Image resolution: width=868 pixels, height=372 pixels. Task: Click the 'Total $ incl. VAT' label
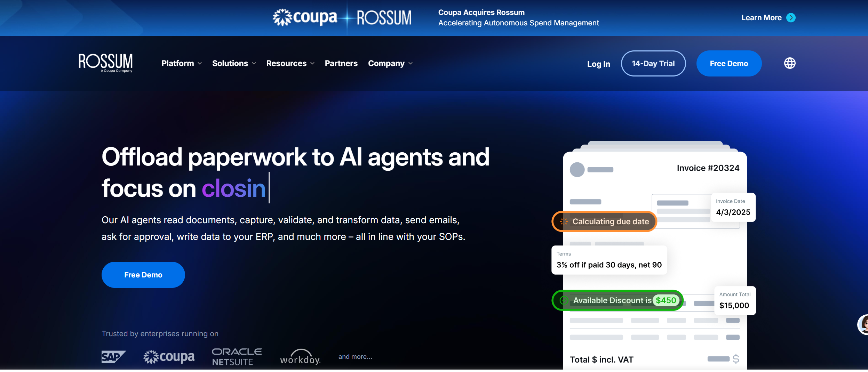tap(602, 359)
